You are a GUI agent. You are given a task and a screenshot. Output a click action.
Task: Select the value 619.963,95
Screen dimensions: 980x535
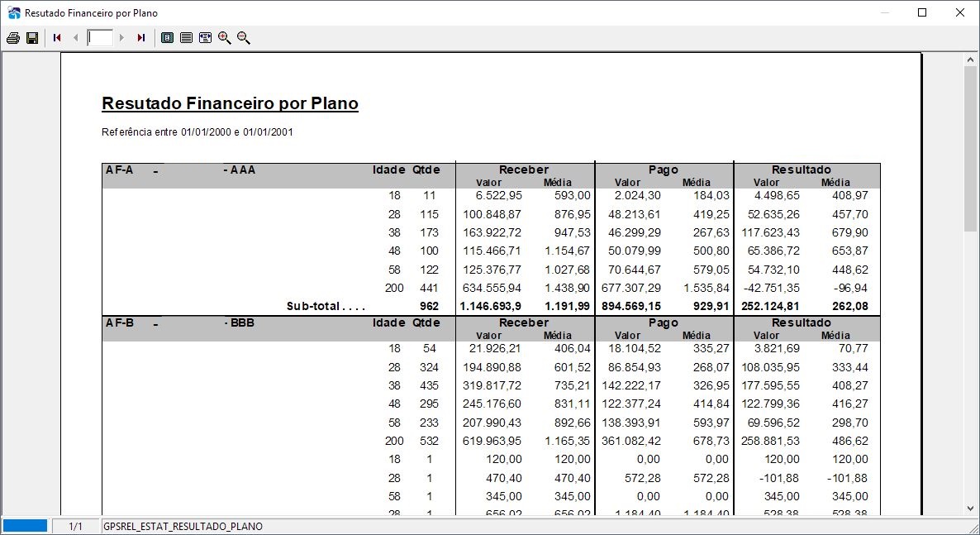click(492, 441)
